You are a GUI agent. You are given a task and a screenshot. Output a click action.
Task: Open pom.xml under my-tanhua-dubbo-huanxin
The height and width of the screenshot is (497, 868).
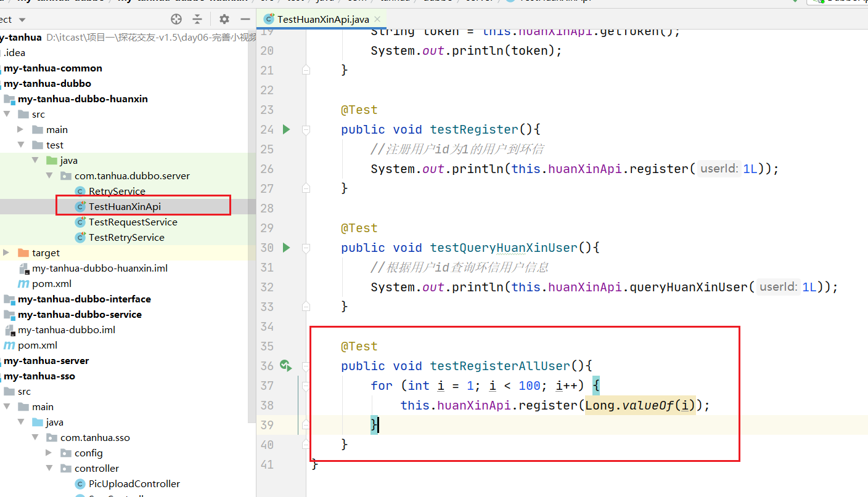(52, 283)
